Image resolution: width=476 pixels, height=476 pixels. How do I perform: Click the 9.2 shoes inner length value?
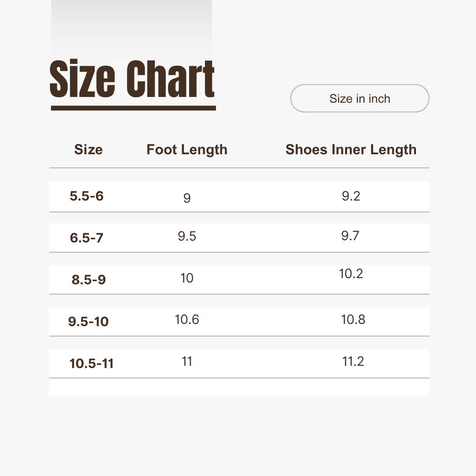coord(351,196)
